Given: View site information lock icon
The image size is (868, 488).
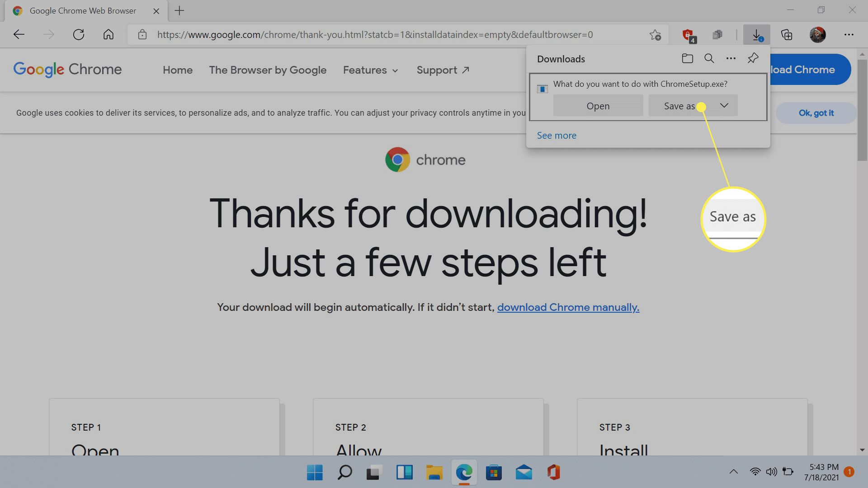Looking at the screenshot, I should 142,34.
